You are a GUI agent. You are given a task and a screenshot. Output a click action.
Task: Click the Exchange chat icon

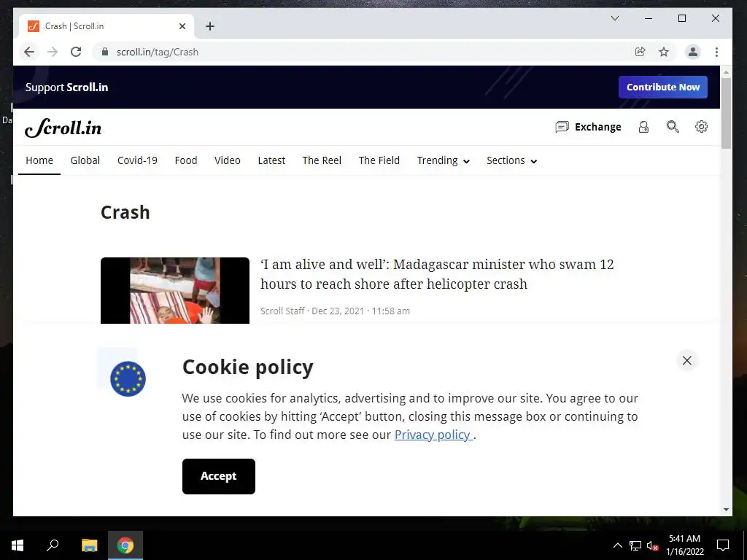(x=562, y=127)
